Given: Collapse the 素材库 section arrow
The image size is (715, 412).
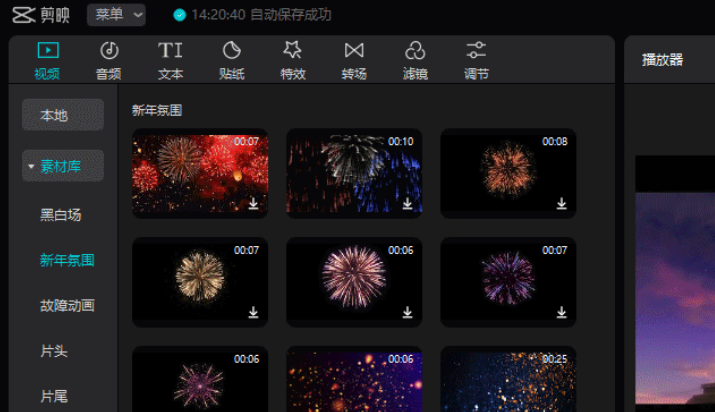Looking at the screenshot, I should [31, 166].
